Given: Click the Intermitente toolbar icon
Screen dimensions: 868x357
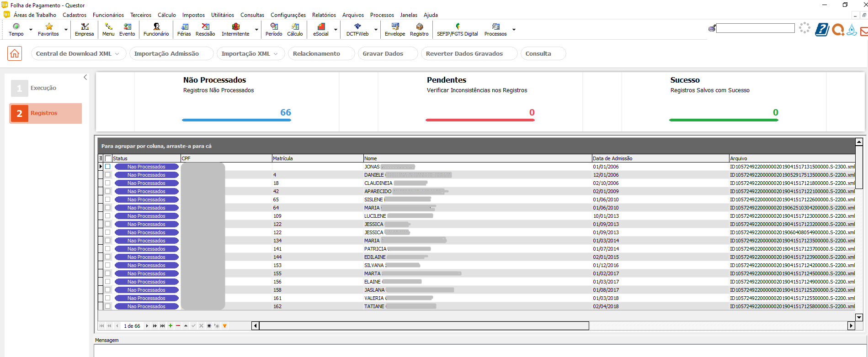Looking at the screenshot, I should point(235,30).
